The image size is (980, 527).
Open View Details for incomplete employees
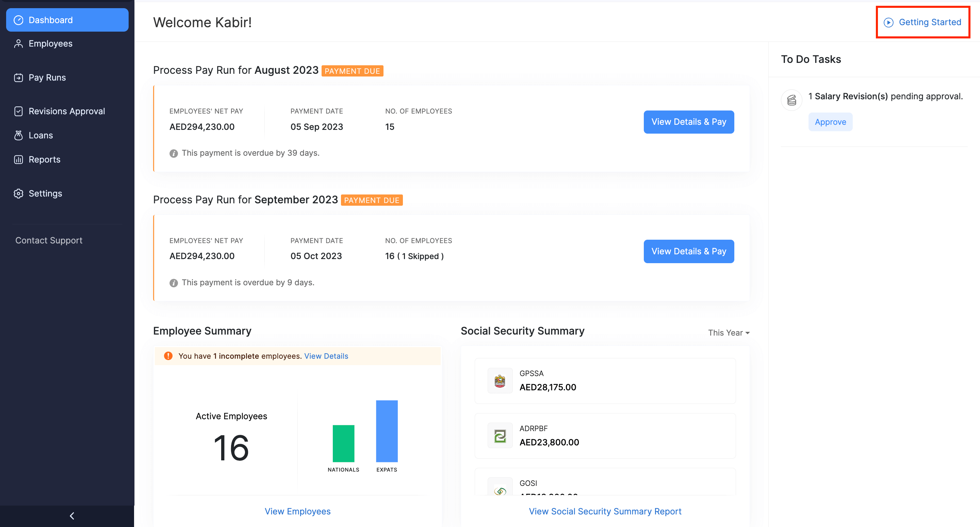point(326,356)
